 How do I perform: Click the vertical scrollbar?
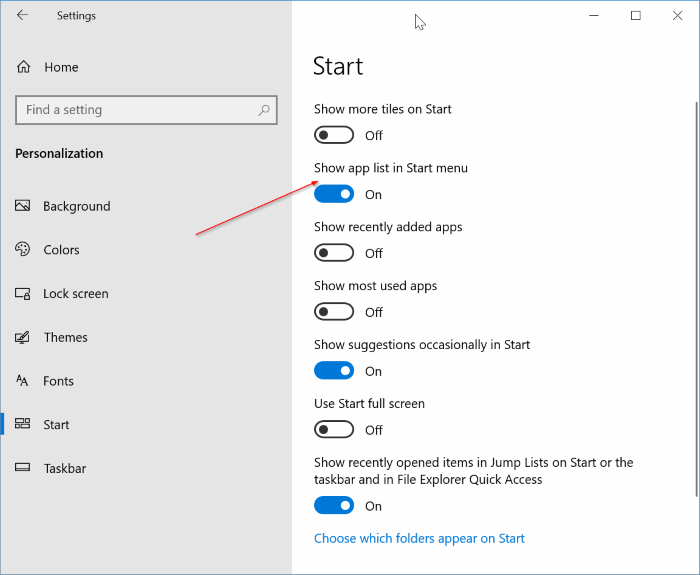tap(696, 298)
